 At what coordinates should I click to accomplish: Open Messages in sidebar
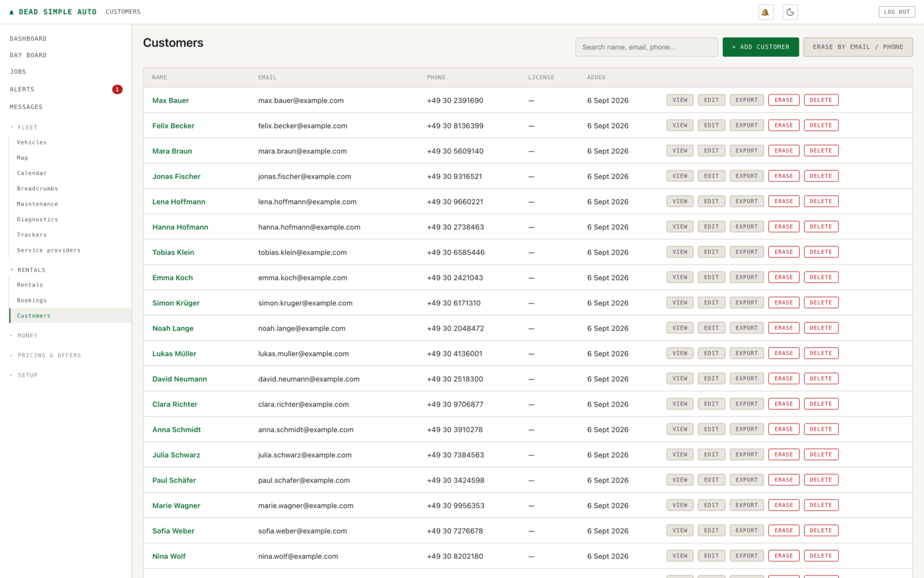pyautogui.click(x=26, y=107)
